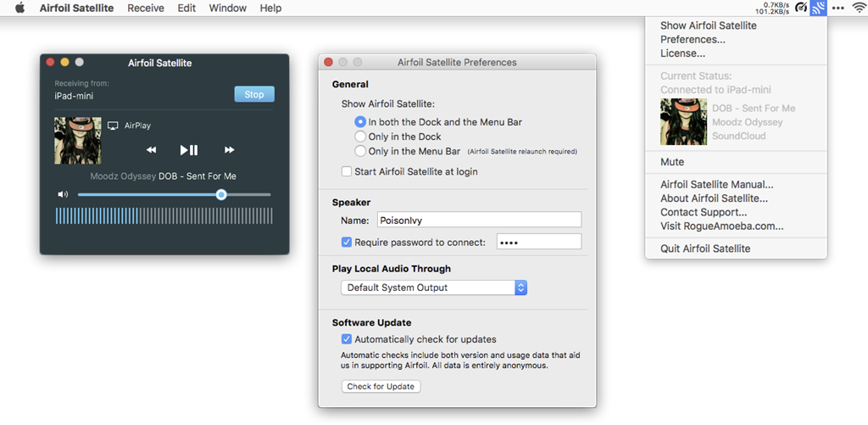This screenshot has width=868, height=425.
Task: Adjust the volume slider in player window
Action: click(175, 194)
